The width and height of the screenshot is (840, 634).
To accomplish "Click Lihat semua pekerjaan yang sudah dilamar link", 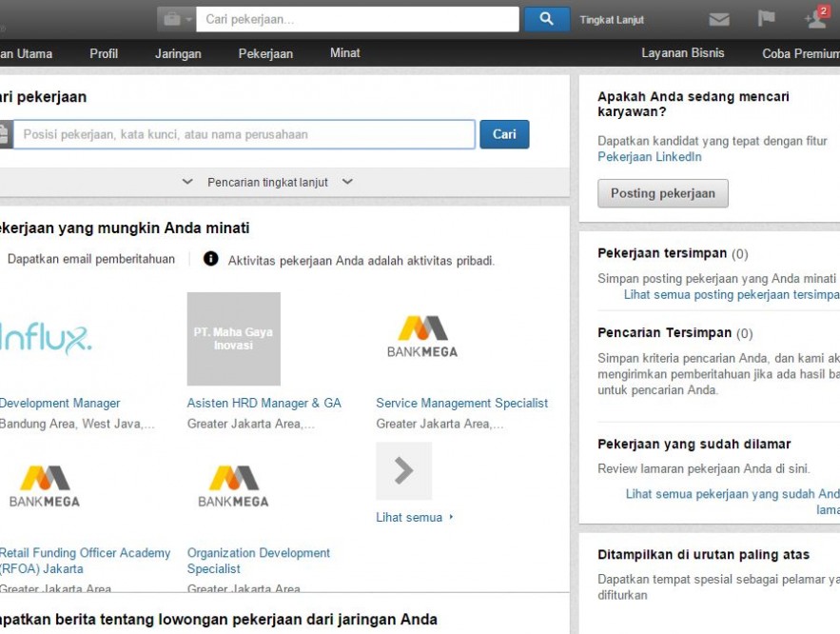I will click(733, 502).
